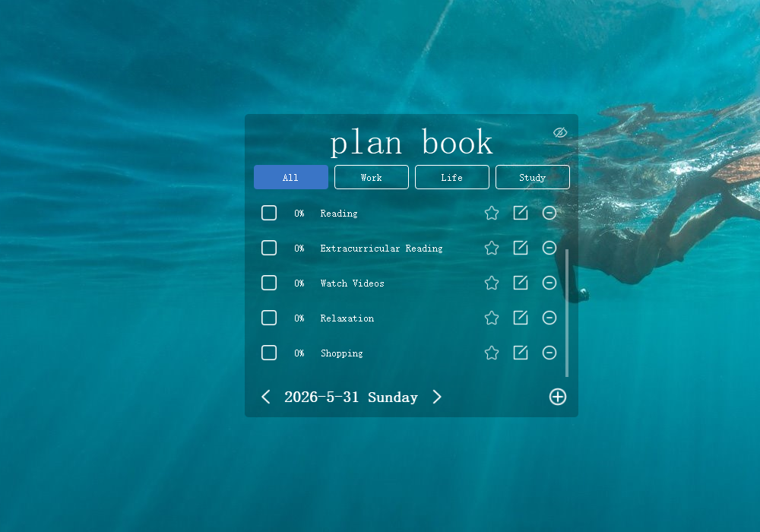Click the 0% progress of Relaxation
The image size is (760, 532).
pos(299,318)
